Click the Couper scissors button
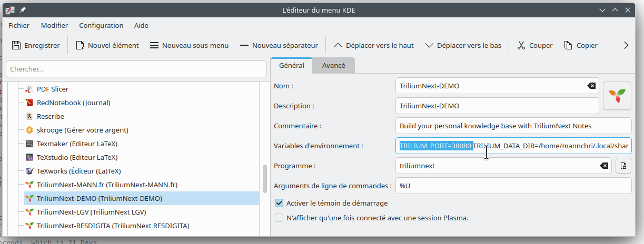 coord(535,45)
